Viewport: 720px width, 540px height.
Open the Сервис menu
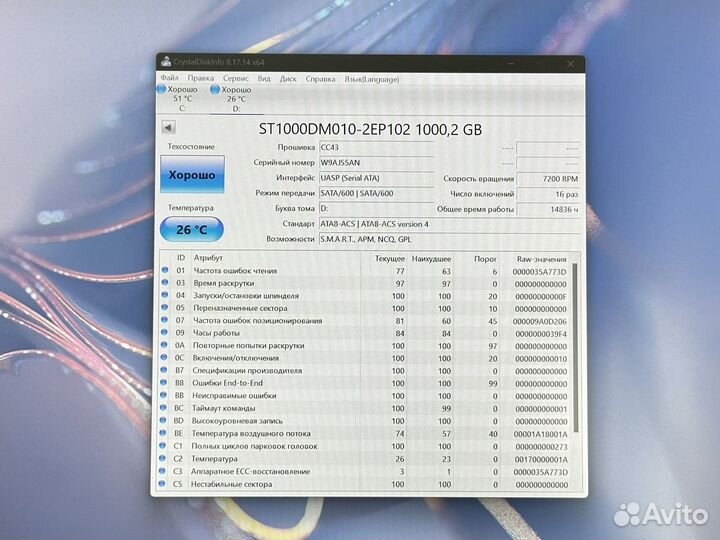pos(236,79)
